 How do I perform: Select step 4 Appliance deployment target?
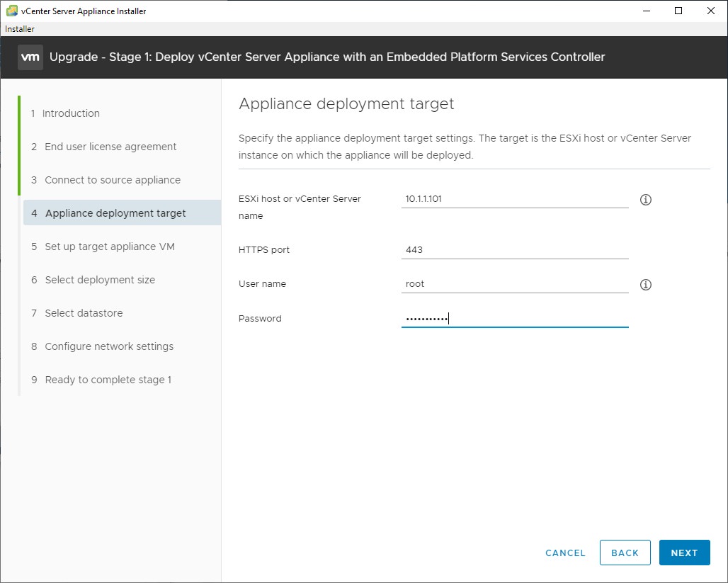122,213
